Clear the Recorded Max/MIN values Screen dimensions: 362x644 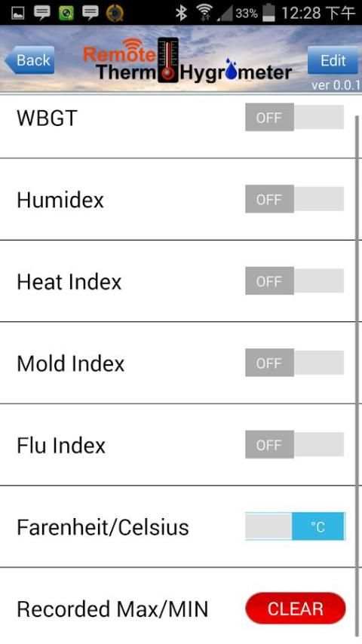point(296,609)
